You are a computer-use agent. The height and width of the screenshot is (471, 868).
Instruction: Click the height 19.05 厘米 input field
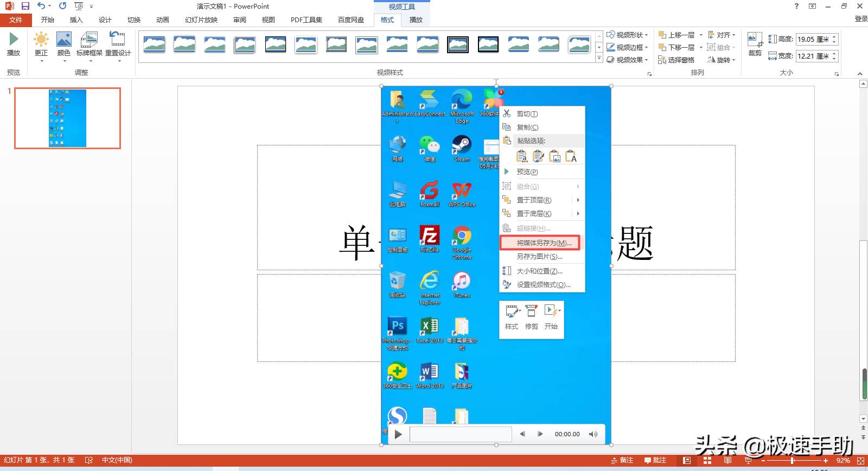(813, 39)
